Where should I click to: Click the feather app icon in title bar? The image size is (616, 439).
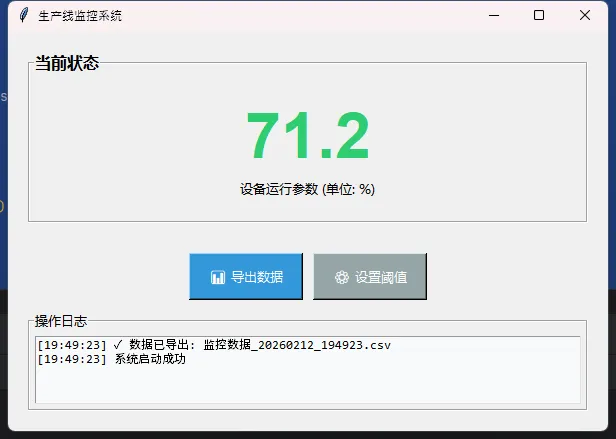(23, 16)
